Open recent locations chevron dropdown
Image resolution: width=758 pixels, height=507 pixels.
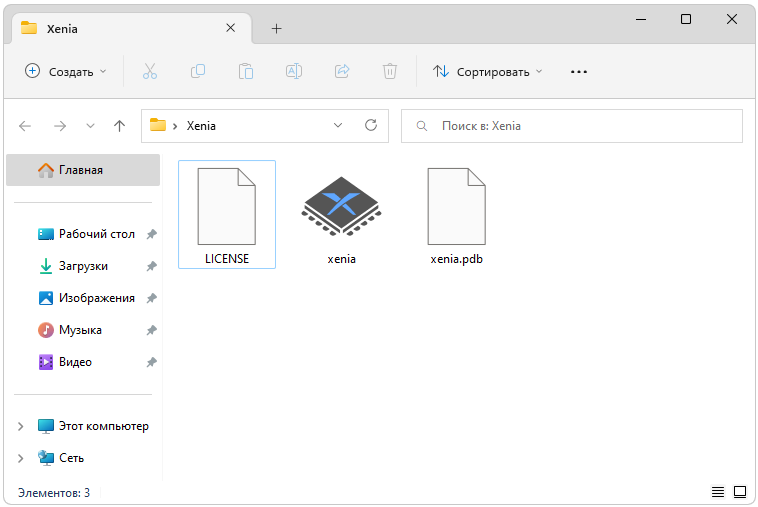click(x=90, y=126)
